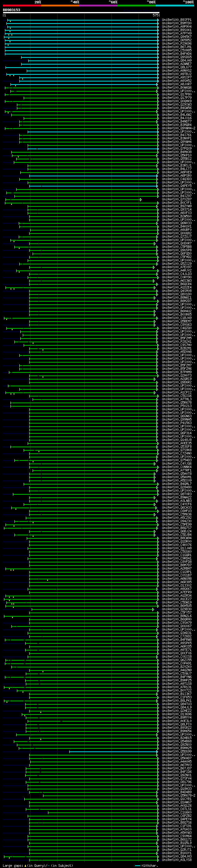Screen dimensions: 197x868
Task: Click the purple ~60% identity legend segment
Action: (99, 6)
